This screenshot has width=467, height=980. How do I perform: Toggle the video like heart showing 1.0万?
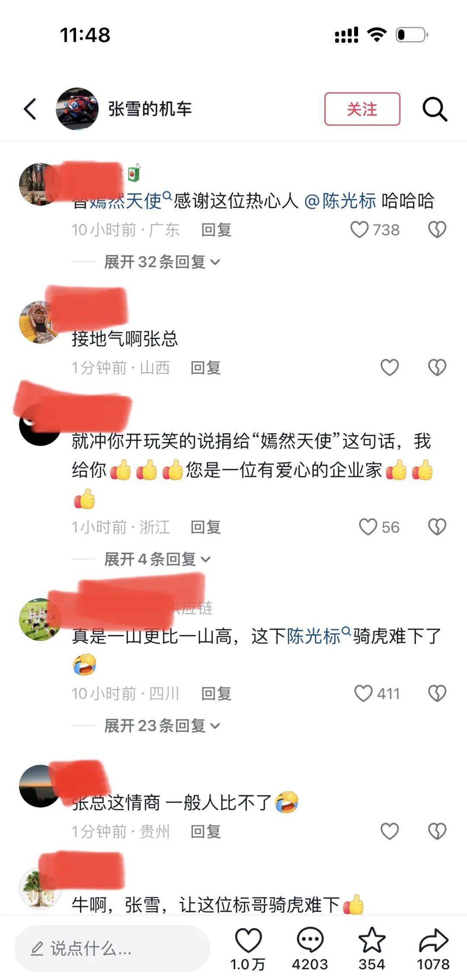pyautogui.click(x=248, y=949)
